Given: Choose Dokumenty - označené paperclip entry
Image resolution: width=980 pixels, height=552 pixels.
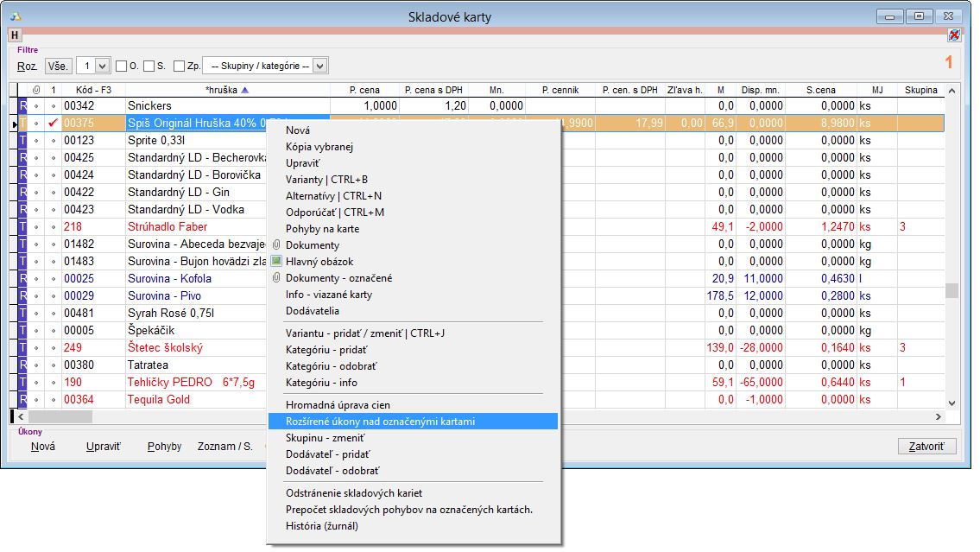Looking at the screenshot, I should [x=338, y=278].
